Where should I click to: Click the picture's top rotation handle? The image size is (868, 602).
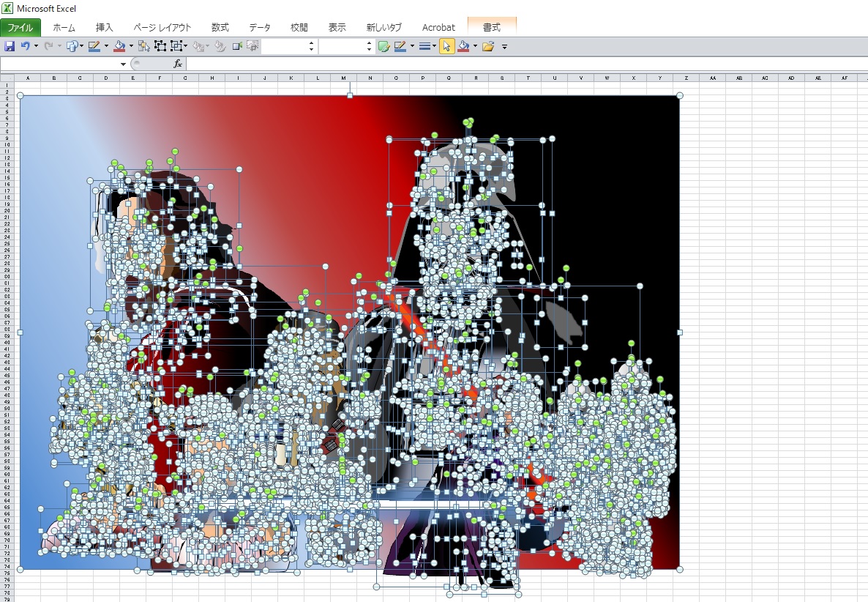[x=350, y=96]
